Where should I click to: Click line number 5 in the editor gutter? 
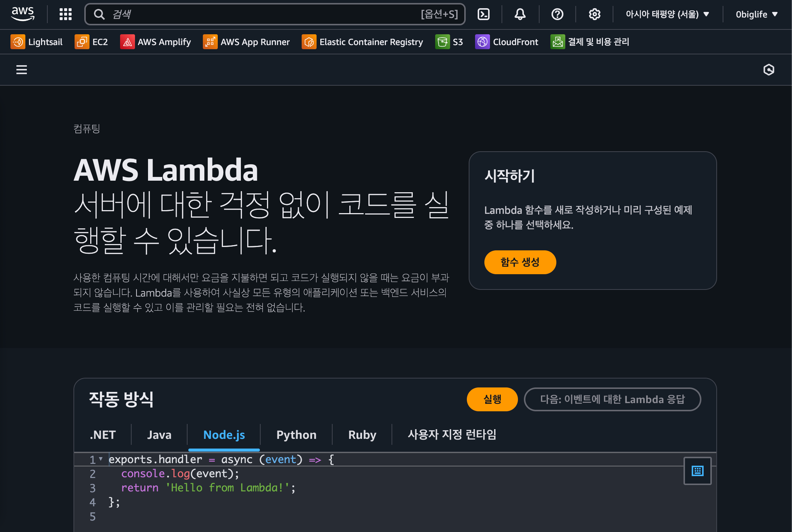tap(92, 517)
